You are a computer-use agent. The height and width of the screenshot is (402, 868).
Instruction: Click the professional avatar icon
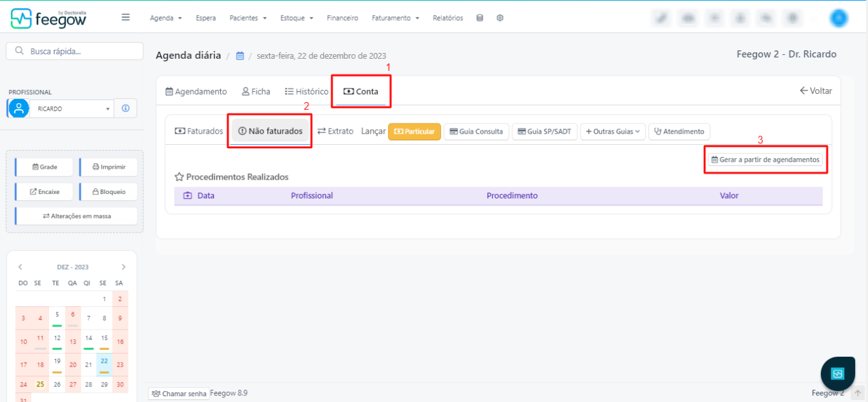pos(19,109)
